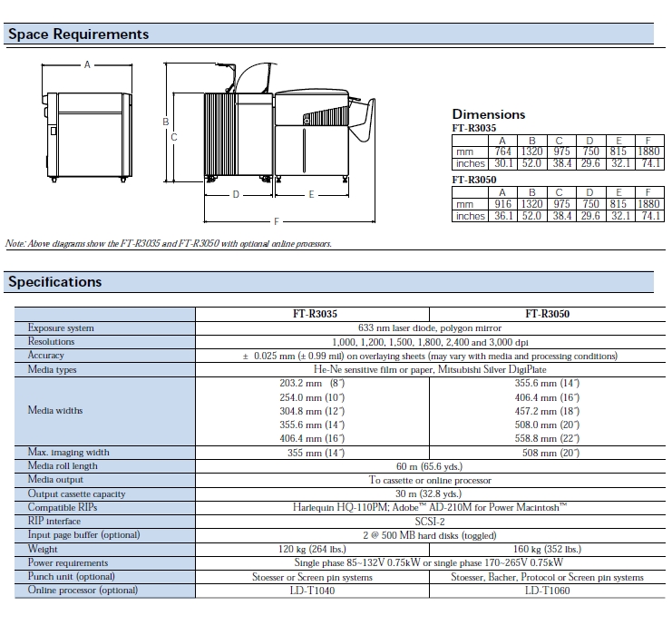Click the LD-T1040 online processor cell
672x635 pixels.
(313, 591)
